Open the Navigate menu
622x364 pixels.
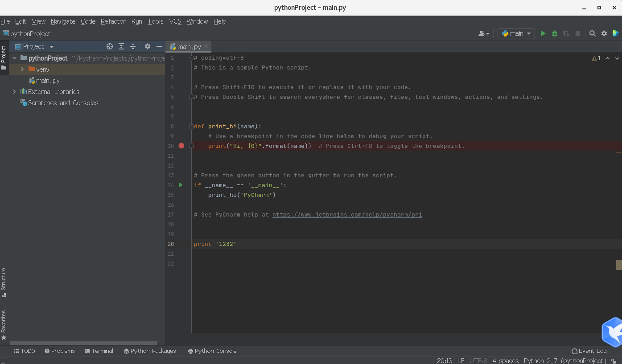[x=63, y=21]
